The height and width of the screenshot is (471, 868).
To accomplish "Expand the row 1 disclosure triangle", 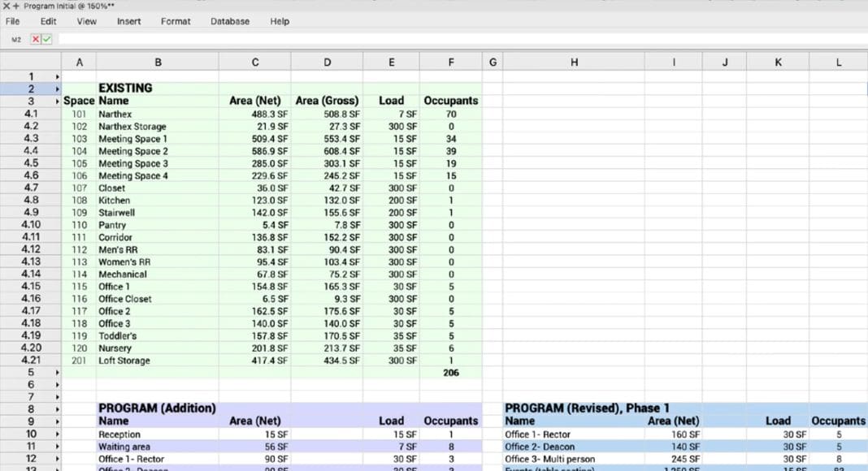I will tap(57, 76).
